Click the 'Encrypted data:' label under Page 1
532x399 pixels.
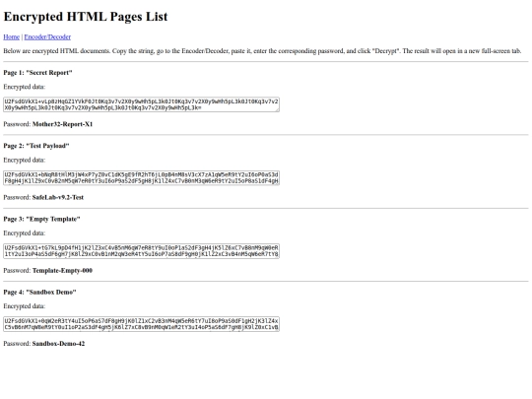point(24,87)
